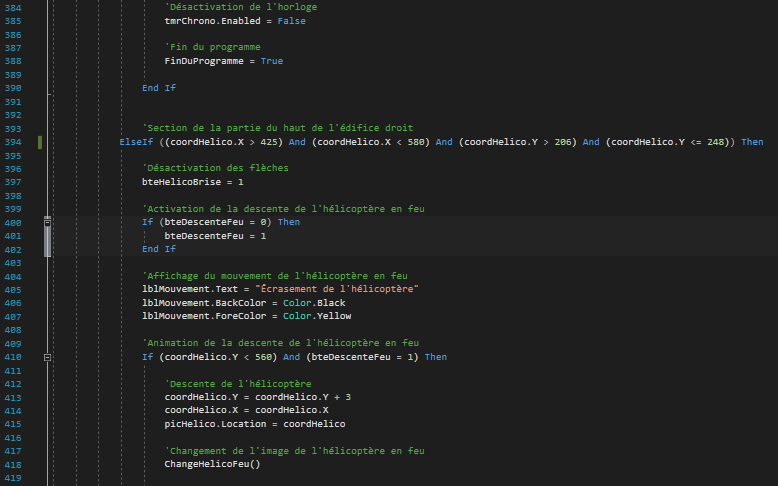
Task: Click comment "'Animation de la descente" line
Action: click(280, 343)
